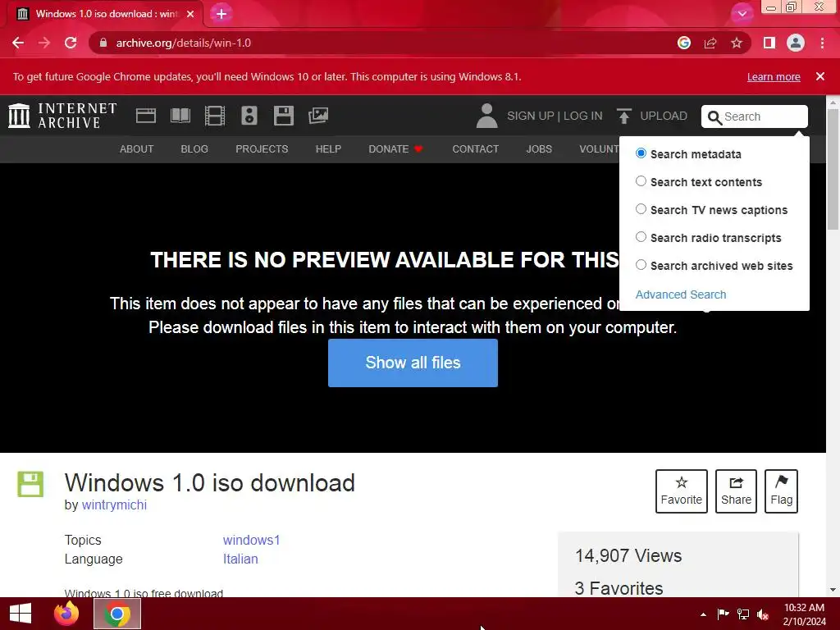Viewport: 840px width, 630px height.
Task: Click the search magnifier icon
Action: [714, 117]
